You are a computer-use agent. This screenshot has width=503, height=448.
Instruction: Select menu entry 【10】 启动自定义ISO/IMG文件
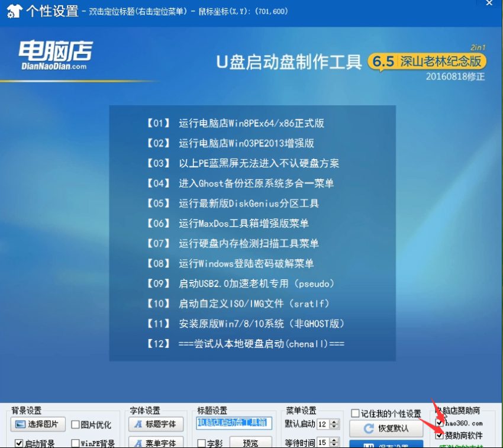tap(238, 304)
